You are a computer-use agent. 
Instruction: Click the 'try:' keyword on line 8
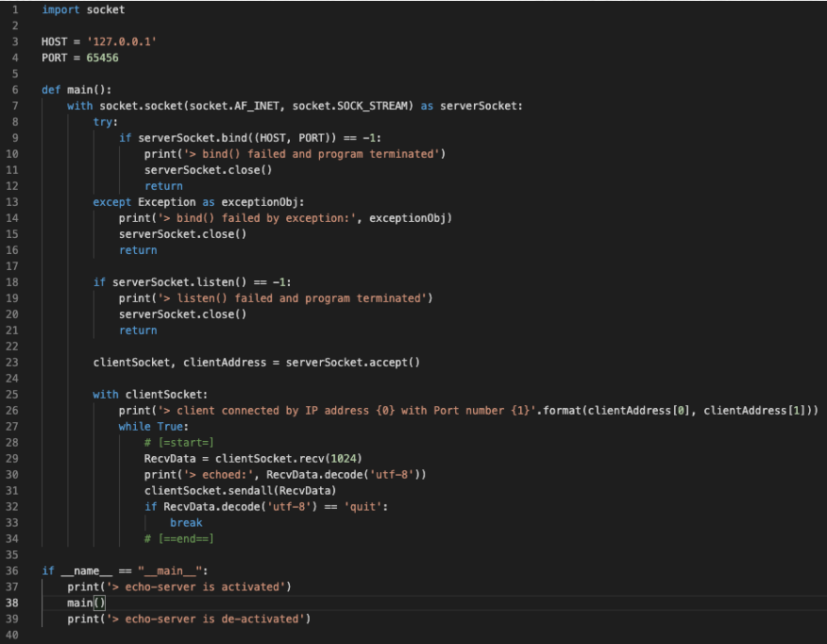point(106,122)
